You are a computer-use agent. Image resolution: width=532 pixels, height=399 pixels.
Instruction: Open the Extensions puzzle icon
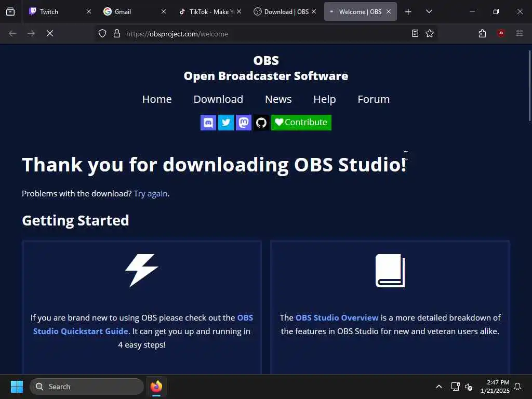click(482, 33)
